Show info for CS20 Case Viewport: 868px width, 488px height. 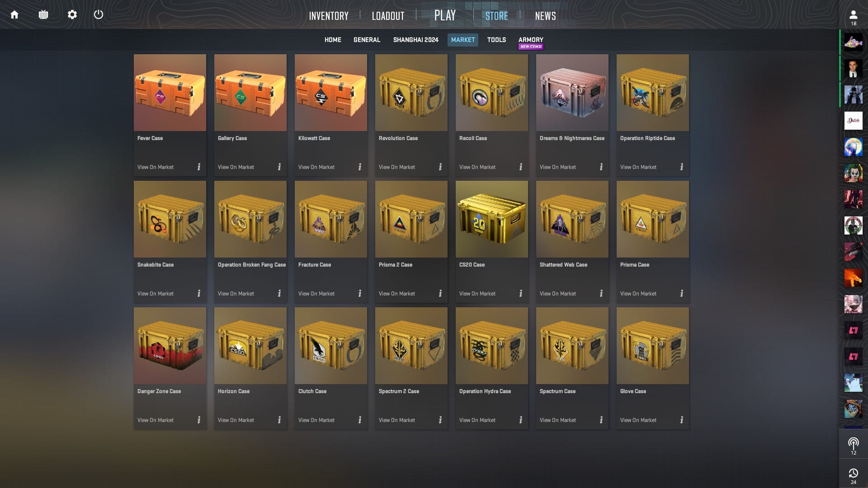click(521, 294)
